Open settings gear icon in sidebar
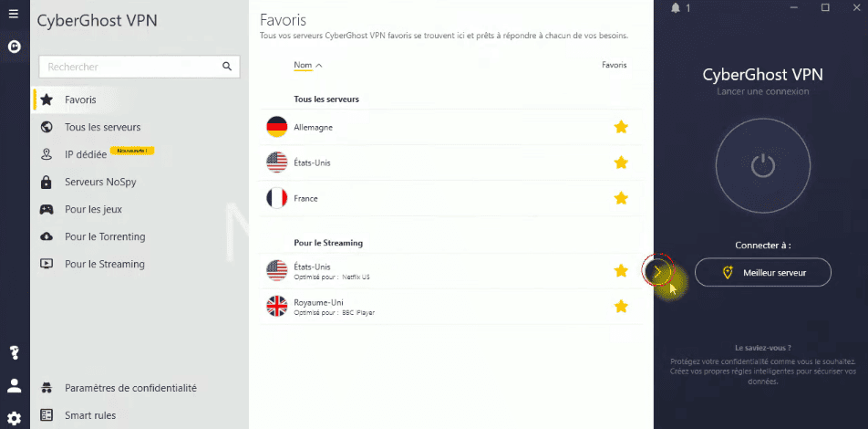This screenshot has width=868, height=429. point(15,418)
